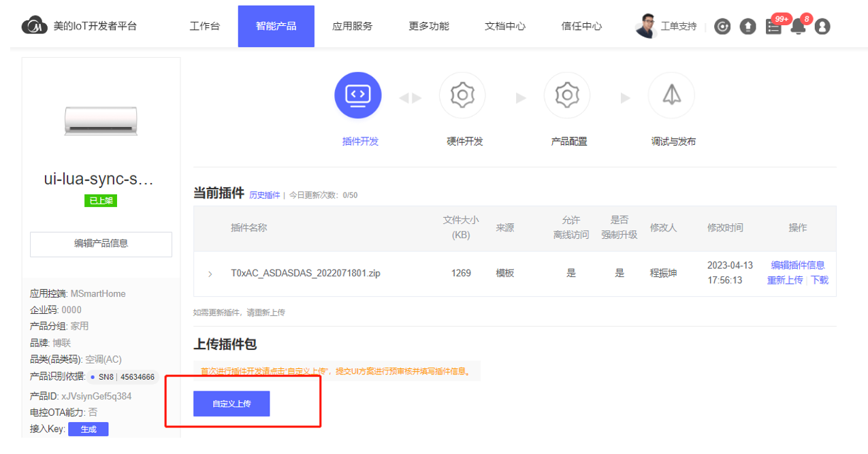868x454 pixels.
Task: Click the 产品配置 gear step icon
Action: [566, 95]
